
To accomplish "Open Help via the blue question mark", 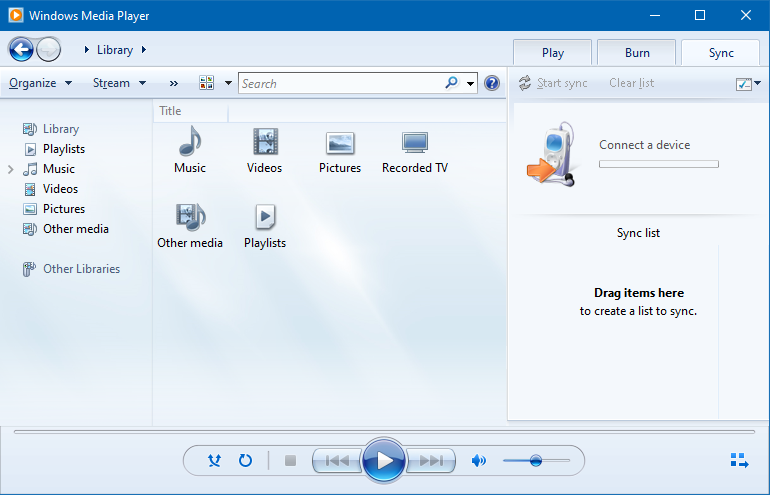I will pos(492,83).
